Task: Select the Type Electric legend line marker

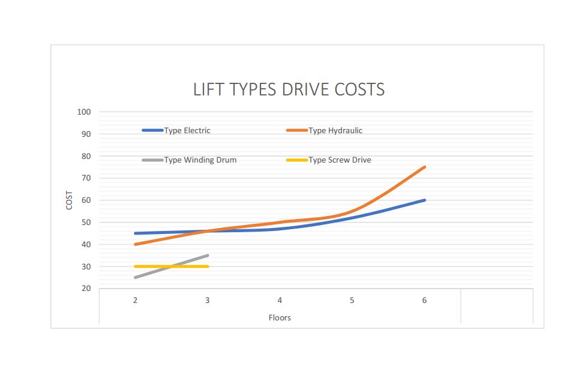Action: 153,130
